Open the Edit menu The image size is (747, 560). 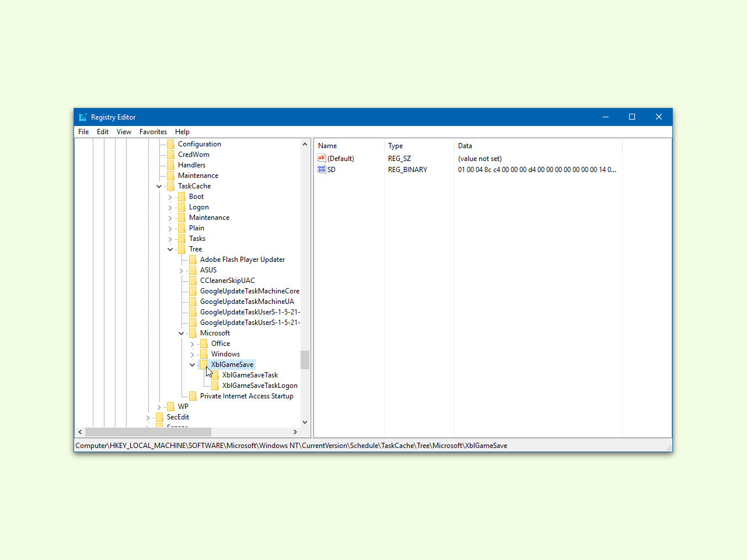coord(103,132)
